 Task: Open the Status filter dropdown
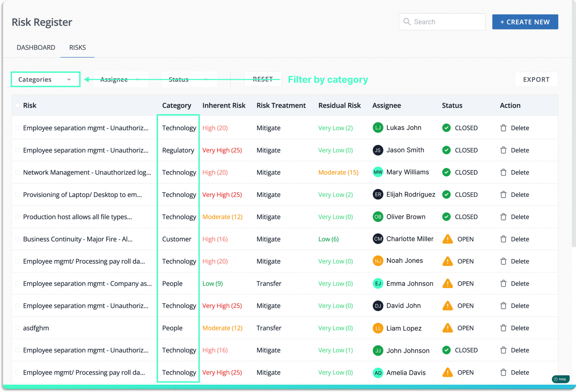click(x=189, y=80)
